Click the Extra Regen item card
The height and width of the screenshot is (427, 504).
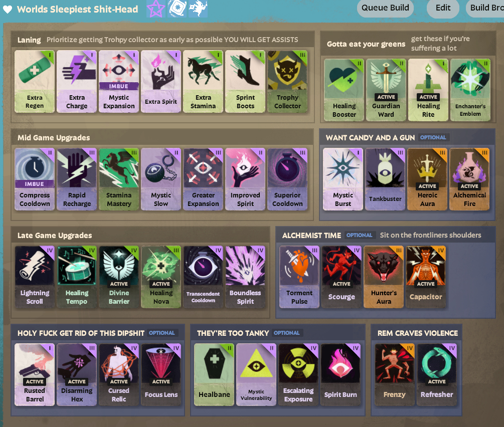click(x=35, y=81)
